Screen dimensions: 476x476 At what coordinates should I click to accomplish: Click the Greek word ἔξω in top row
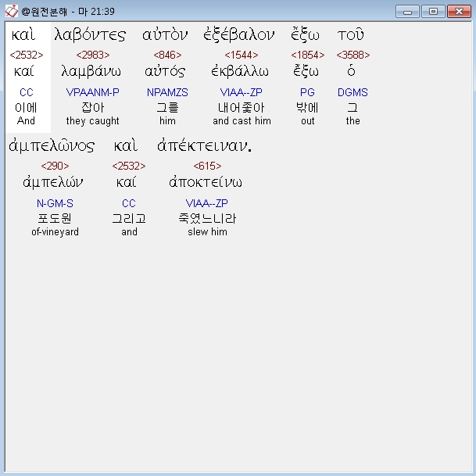[305, 34]
